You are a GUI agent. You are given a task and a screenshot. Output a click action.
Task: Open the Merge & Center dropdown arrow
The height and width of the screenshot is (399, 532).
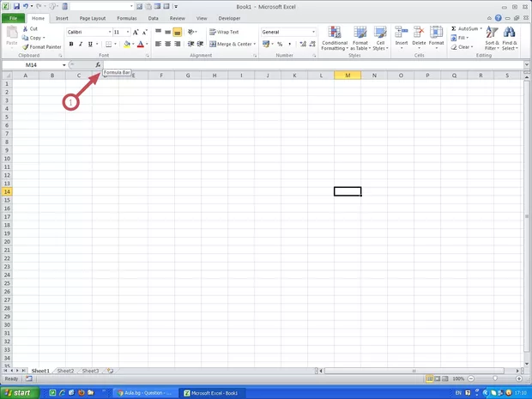point(255,44)
